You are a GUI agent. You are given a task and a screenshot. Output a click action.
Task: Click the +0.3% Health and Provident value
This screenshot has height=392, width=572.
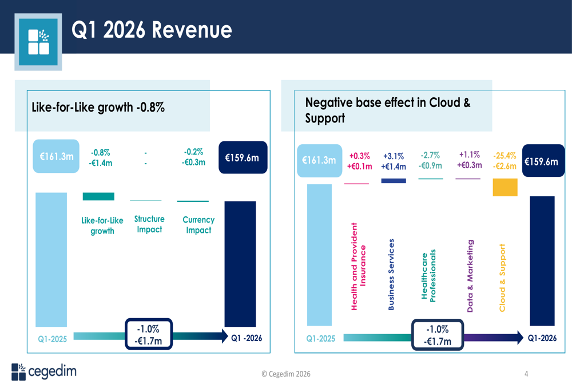[359, 156]
